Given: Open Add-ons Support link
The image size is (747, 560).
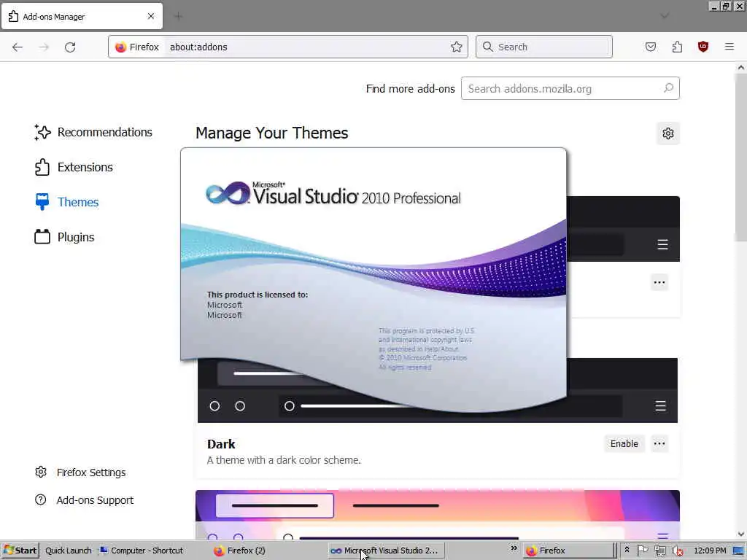Looking at the screenshot, I should (84, 500).
